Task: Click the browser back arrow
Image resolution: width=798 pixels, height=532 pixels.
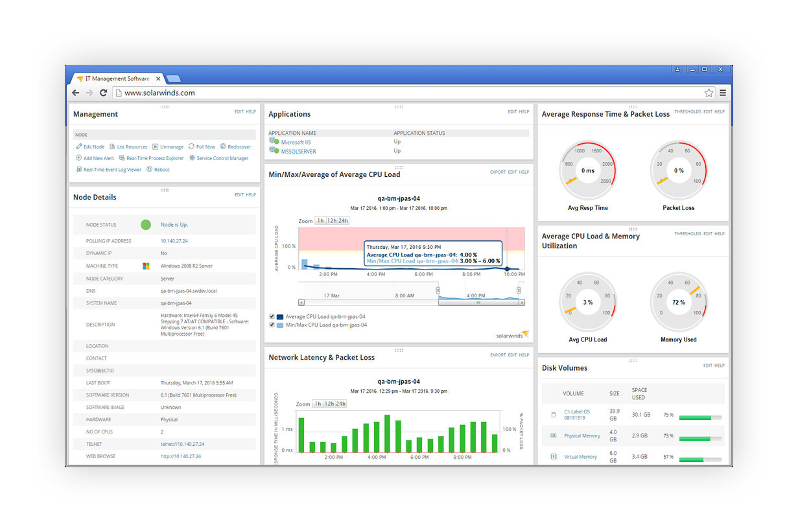Action: click(x=76, y=93)
